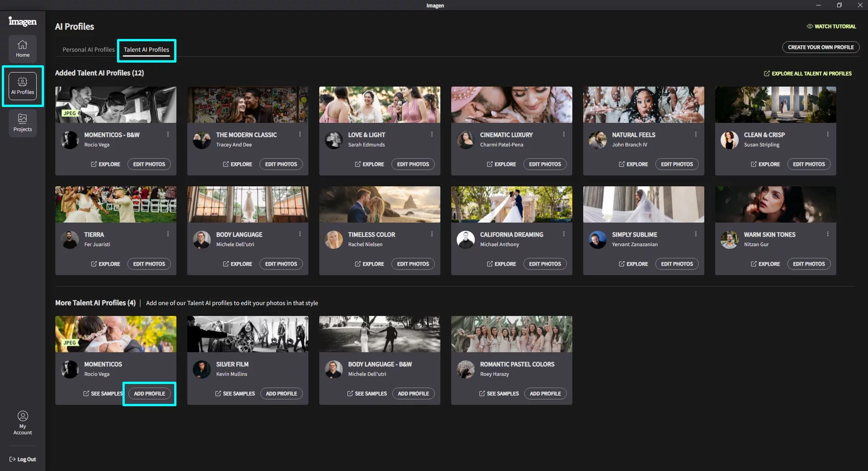Edit photos with Timeless Color
This screenshot has width=868, height=471.
coord(413,264)
